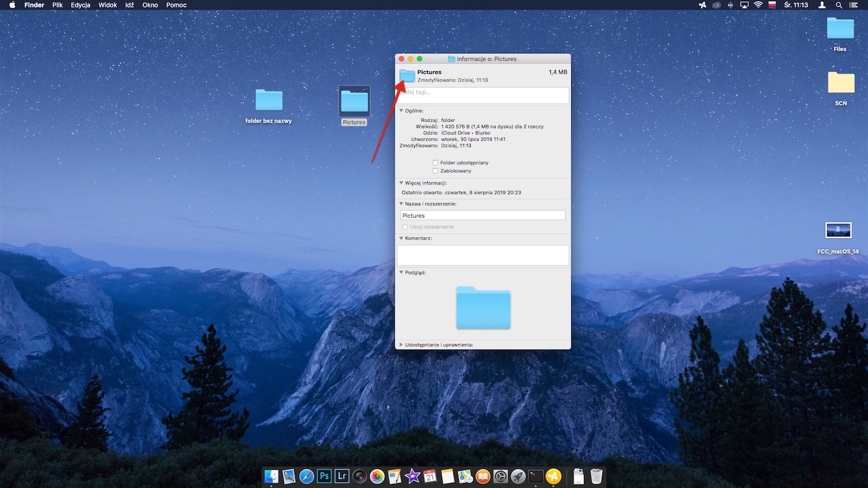Image resolution: width=868 pixels, height=488 pixels.
Task: Open Photoshop from the Dock
Action: click(x=324, y=476)
